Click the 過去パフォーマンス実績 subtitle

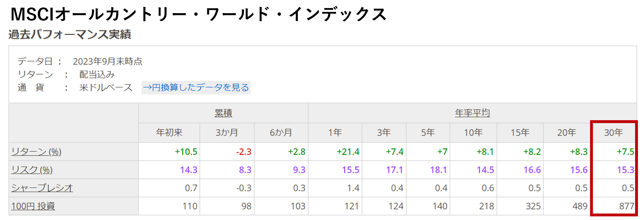pyautogui.click(x=70, y=35)
